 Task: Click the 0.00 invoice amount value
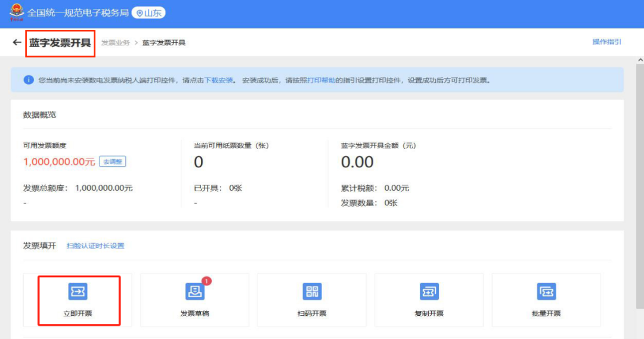pos(357,162)
